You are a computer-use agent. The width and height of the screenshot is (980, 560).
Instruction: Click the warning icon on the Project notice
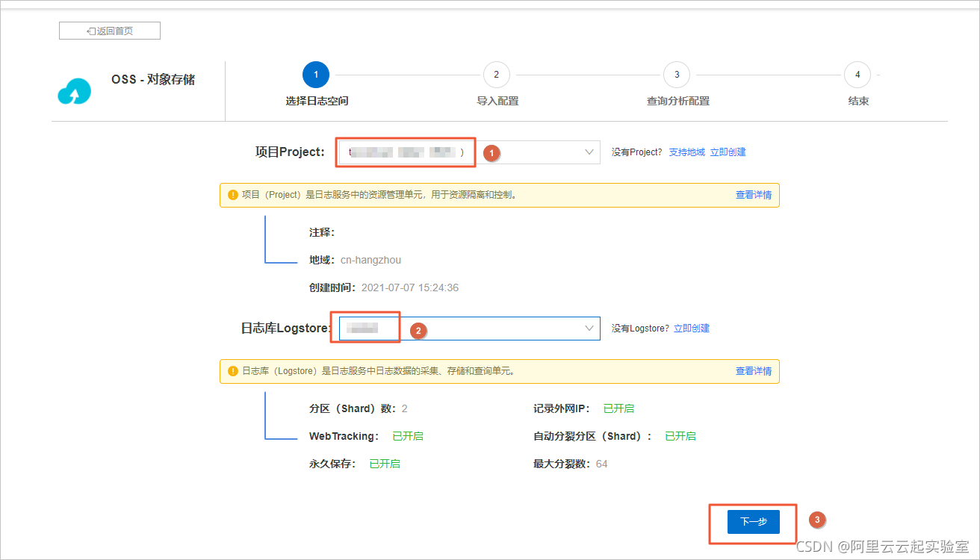click(234, 194)
